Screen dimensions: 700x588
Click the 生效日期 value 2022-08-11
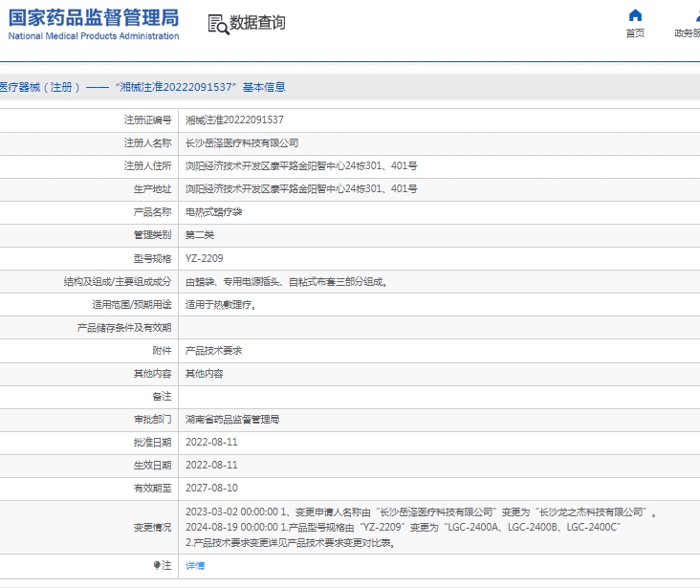pyautogui.click(x=211, y=465)
